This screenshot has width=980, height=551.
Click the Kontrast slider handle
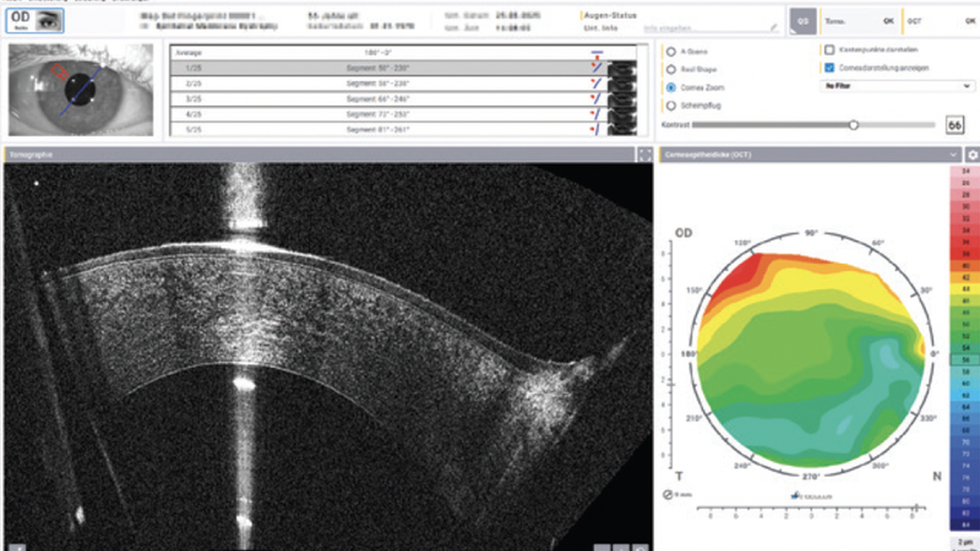coord(853,125)
